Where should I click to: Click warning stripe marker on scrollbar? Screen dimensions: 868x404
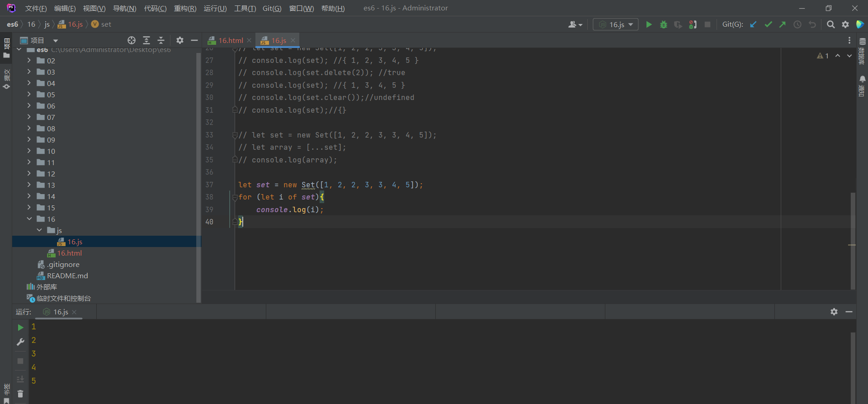click(x=852, y=245)
